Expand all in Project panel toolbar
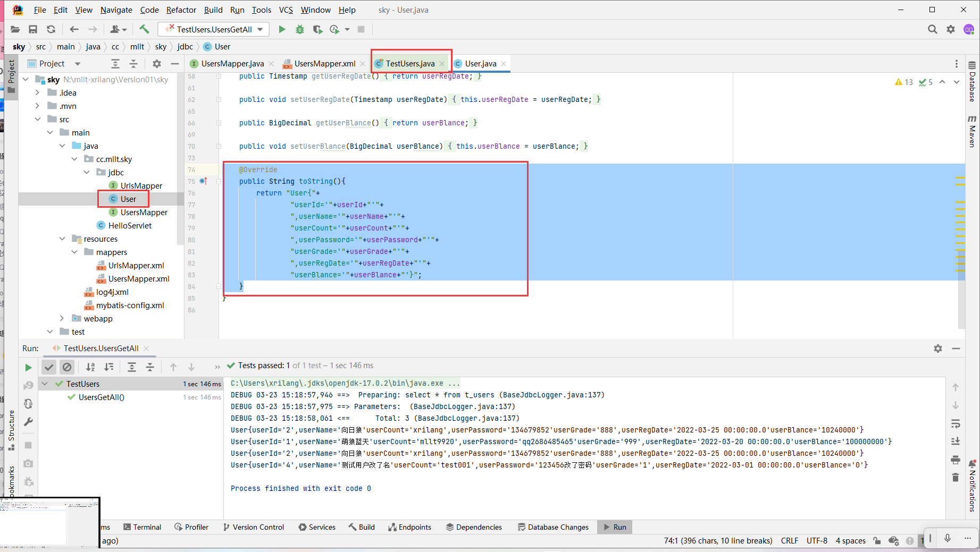980x552 pixels. point(115,64)
